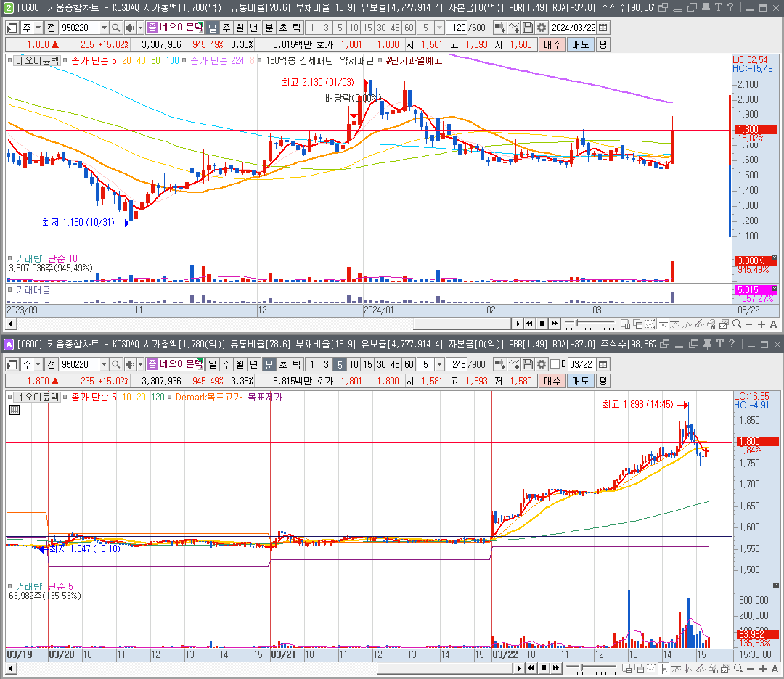Click play button in top chart playback controls
The height and width of the screenshot is (679, 784).
click(x=518, y=324)
